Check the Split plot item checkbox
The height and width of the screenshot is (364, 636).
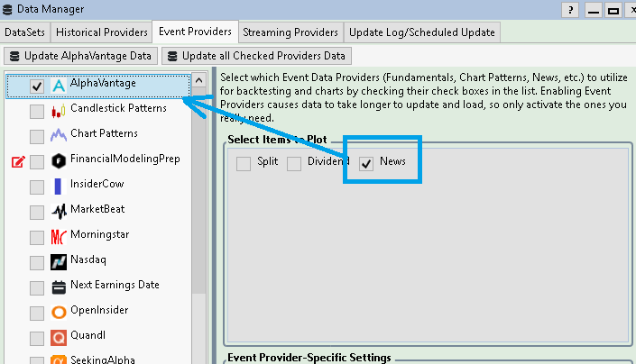tap(244, 164)
